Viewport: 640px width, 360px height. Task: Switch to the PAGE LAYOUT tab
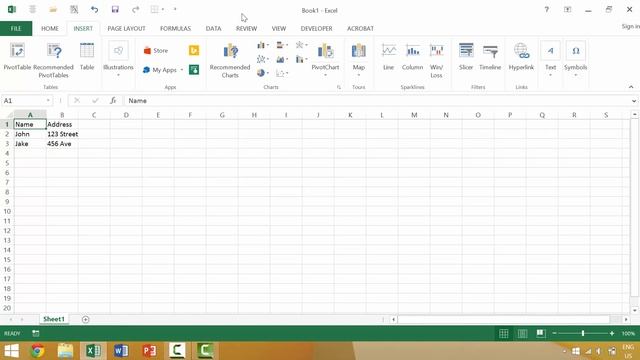tap(127, 29)
